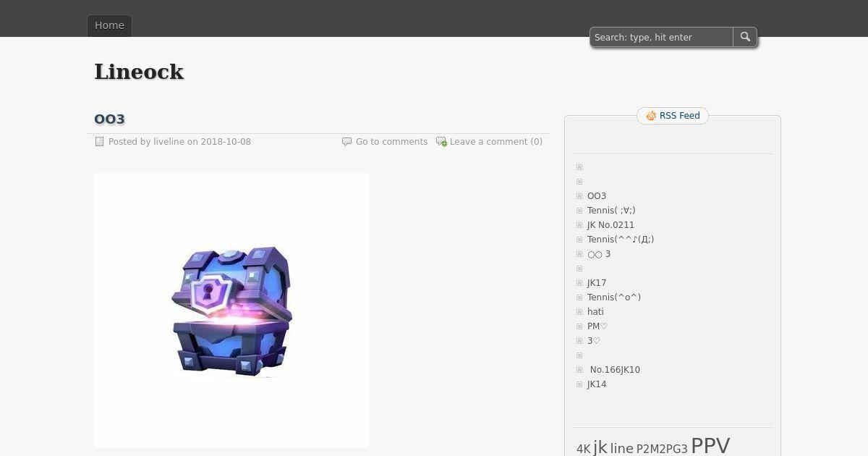Click the RSS Feed orange icon
Viewport: 868px width, 456px height.
tap(651, 116)
